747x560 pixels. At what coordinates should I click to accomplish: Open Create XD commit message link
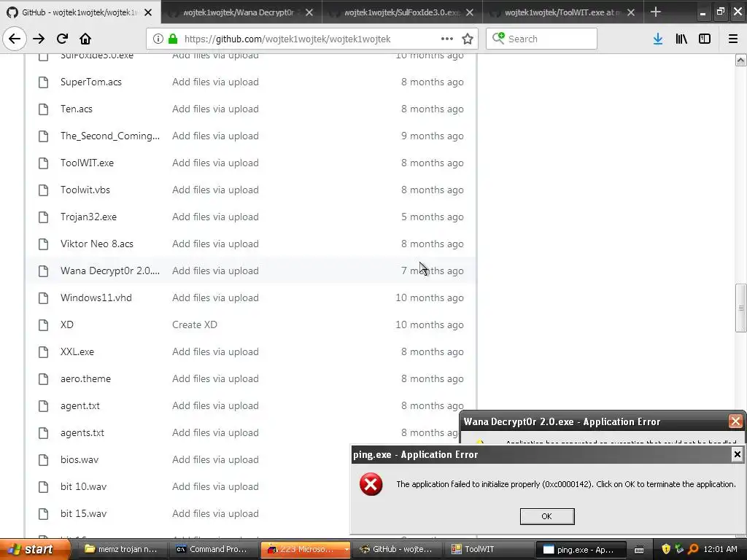click(194, 324)
